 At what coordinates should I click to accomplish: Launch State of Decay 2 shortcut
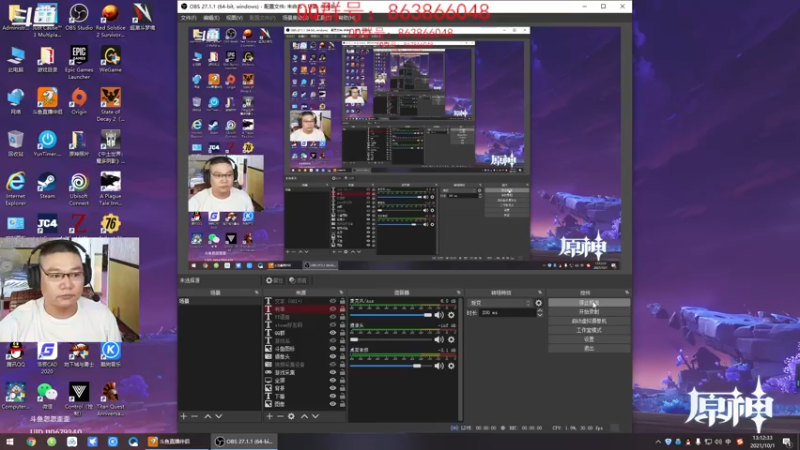coord(110,105)
